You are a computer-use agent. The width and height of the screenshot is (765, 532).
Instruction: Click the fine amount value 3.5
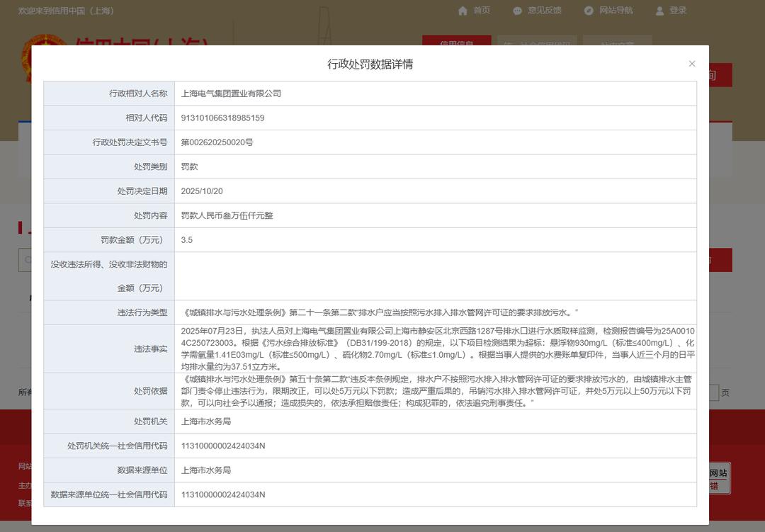(x=187, y=240)
